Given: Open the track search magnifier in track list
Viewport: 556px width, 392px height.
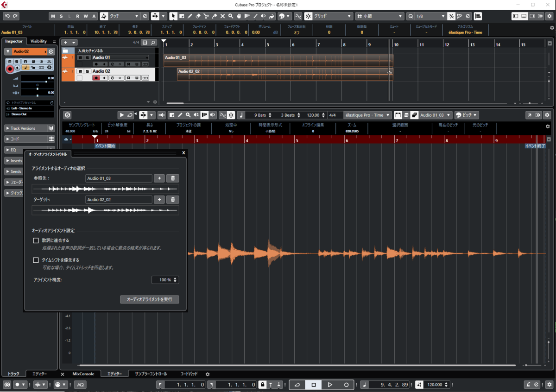Looking at the screenshot, I should pyautogui.click(x=152, y=43).
